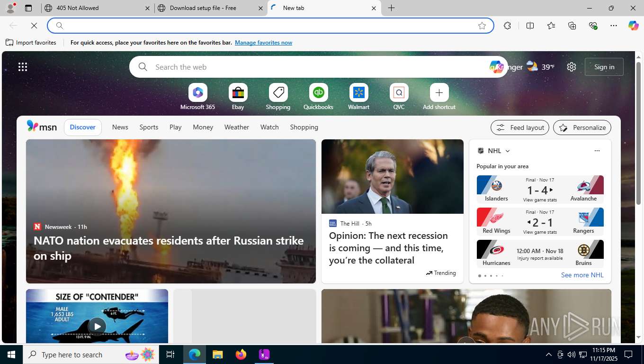
Task: Open Settings and more ellipsis
Action: [614, 26]
